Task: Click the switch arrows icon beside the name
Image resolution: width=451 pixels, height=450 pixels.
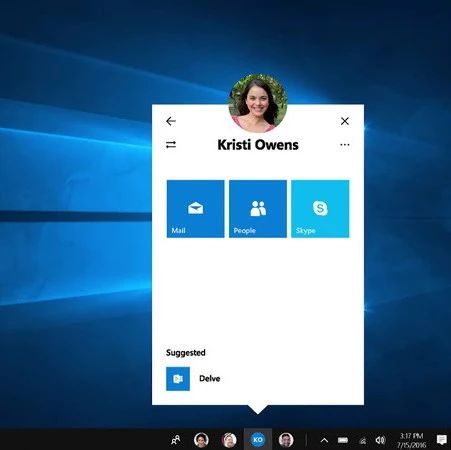Action: coord(171,145)
